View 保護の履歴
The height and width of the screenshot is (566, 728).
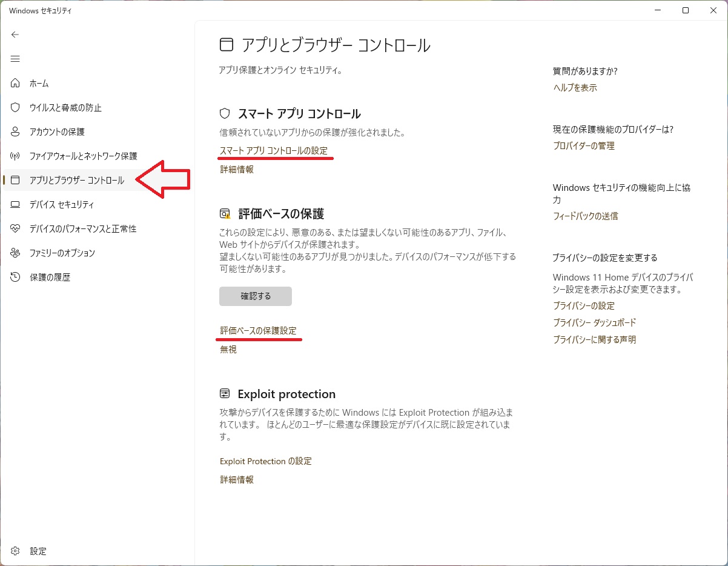(50, 277)
